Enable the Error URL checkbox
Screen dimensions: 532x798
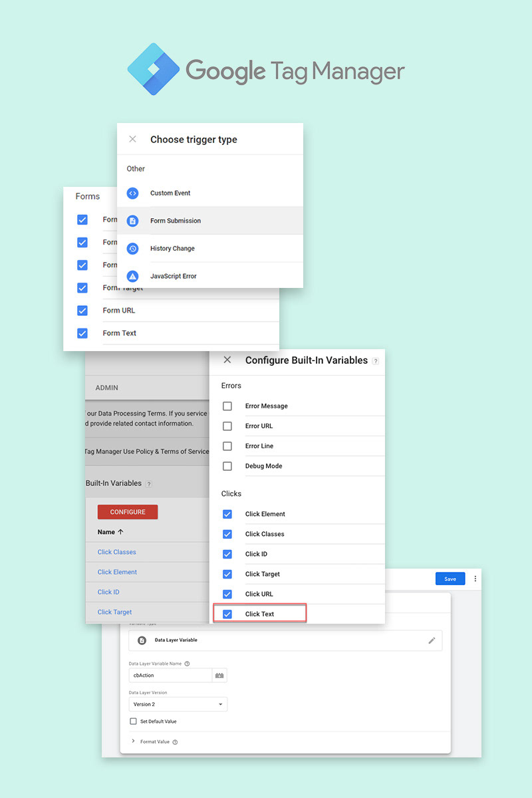(227, 426)
